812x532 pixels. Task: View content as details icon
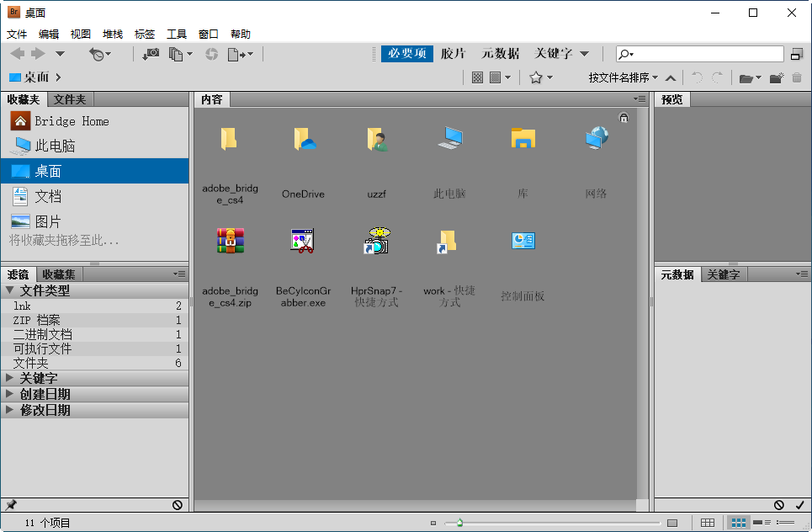(x=762, y=523)
